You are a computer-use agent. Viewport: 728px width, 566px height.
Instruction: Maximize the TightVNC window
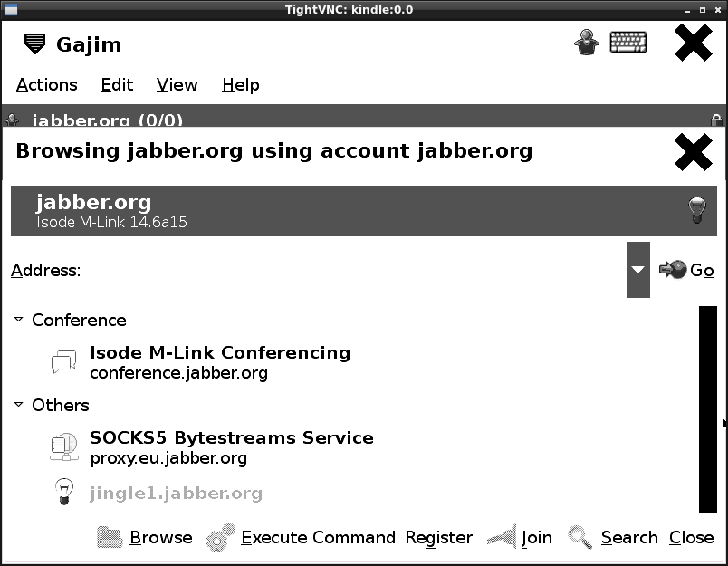(703, 10)
